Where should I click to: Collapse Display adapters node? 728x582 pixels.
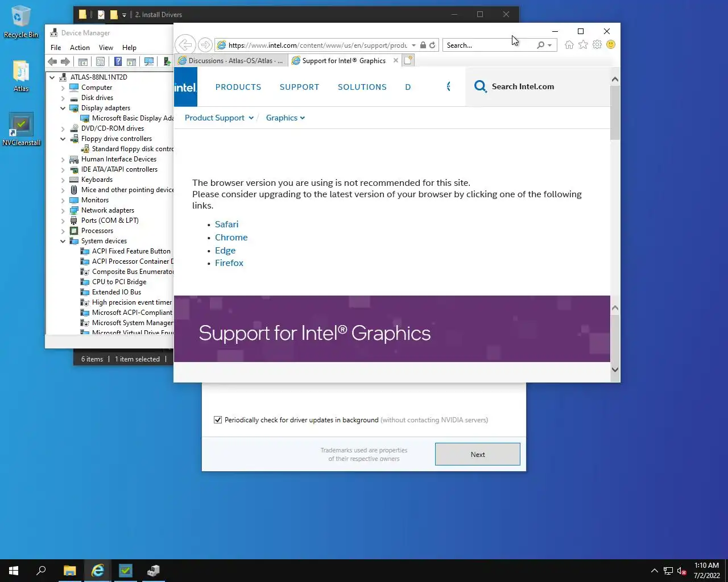(x=63, y=108)
